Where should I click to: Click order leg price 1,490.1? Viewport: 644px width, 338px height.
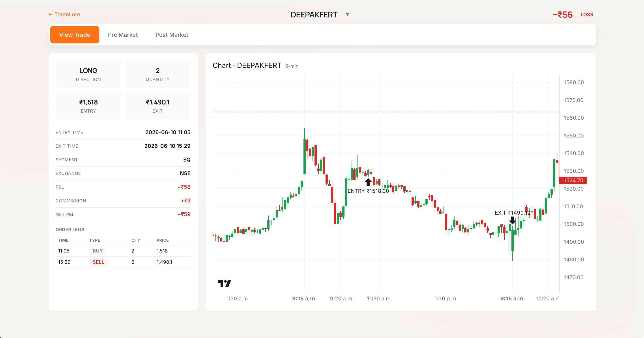(164, 262)
